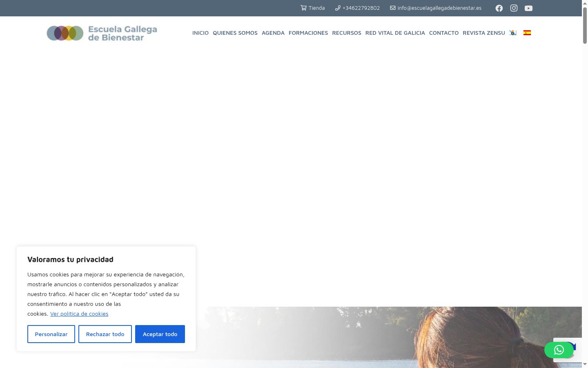Screen dimensions: 588x368
Task: Open the REVISTA ZENSU menu item
Action: point(484,33)
